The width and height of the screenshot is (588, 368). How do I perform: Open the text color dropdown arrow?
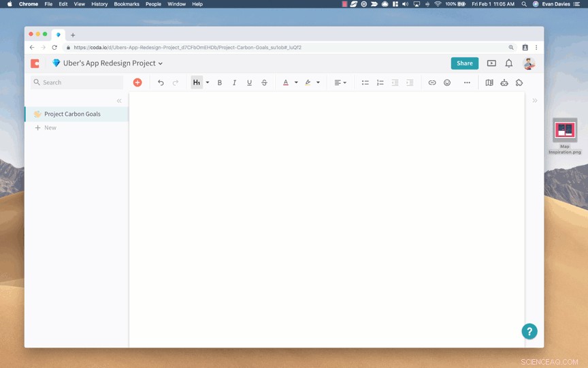(x=296, y=82)
